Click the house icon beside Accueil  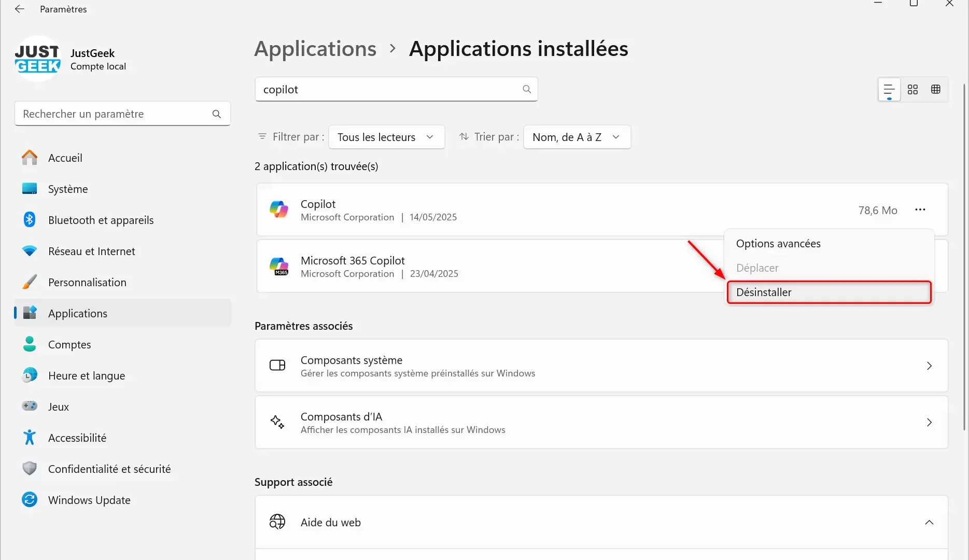pyautogui.click(x=30, y=157)
